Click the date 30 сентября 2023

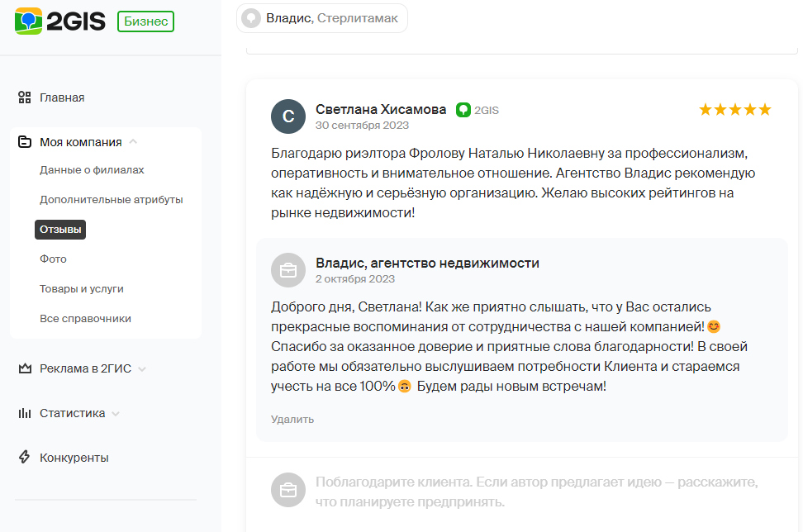click(x=362, y=126)
